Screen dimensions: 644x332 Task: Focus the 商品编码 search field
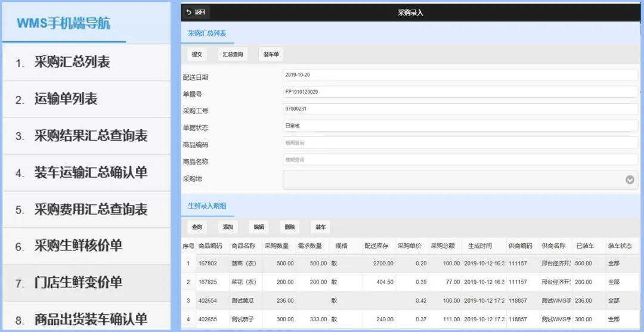click(460, 143)
